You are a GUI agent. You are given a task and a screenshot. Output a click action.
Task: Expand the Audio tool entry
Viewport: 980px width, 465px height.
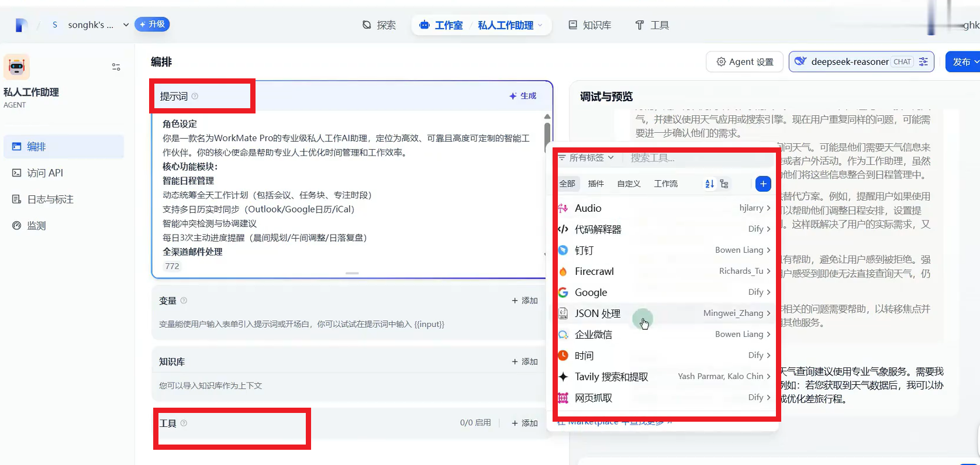tap(664, 208)
